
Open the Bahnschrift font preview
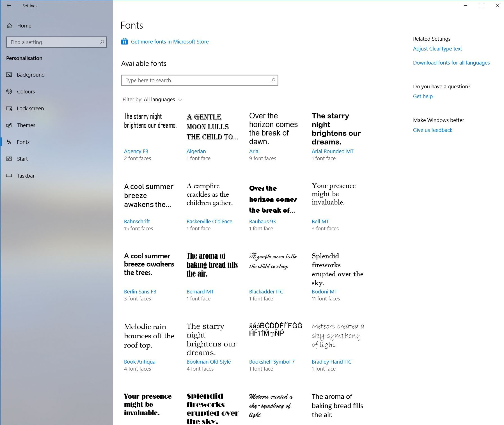click(x=149, y=196)
